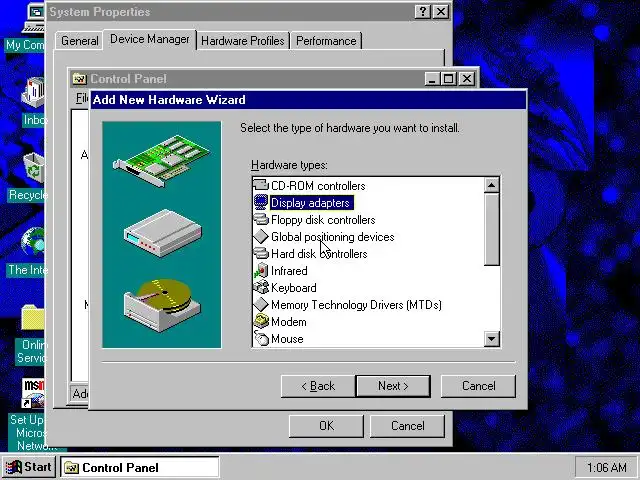Choose Floppy disk controllers entry
The image size is (640, 480).
323,220
